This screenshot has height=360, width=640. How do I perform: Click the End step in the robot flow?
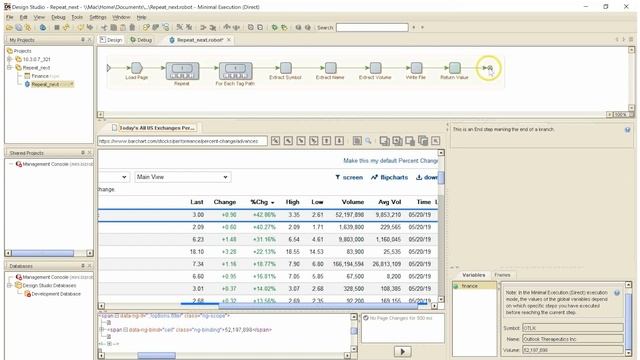(x=490, y=68)
